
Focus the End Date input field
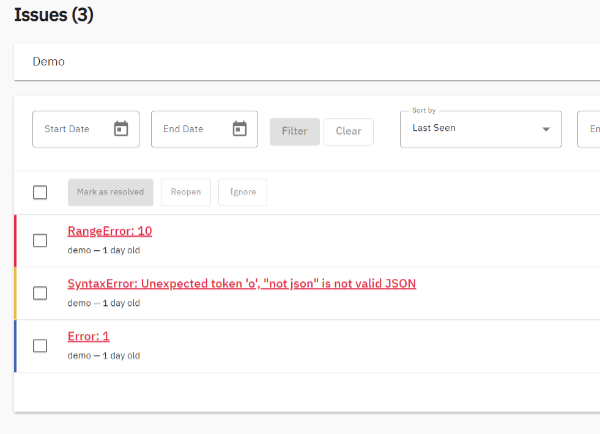pos(190,129)
